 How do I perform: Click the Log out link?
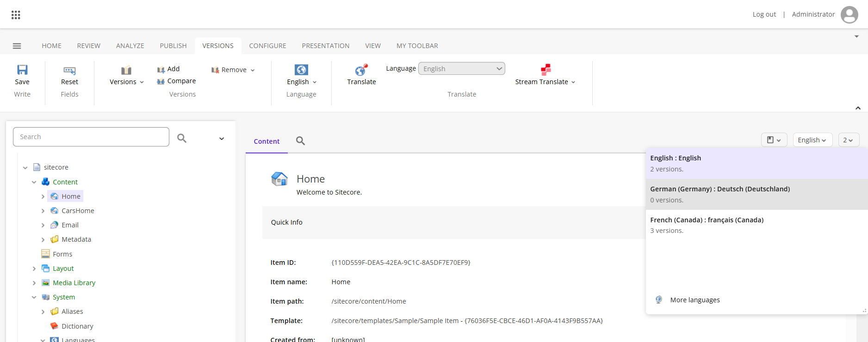[764, 14]
